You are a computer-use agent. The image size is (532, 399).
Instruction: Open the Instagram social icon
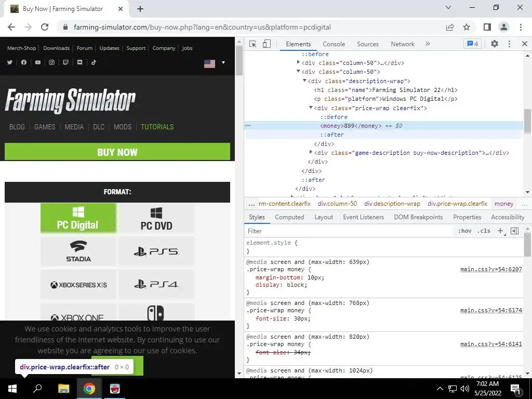pyautogui.click(x=51, y=62)
